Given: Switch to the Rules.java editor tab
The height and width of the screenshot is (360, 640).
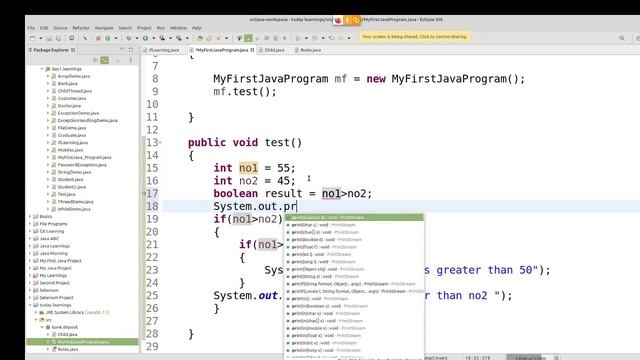Looking at the screenshot, I should click(308, 50).
